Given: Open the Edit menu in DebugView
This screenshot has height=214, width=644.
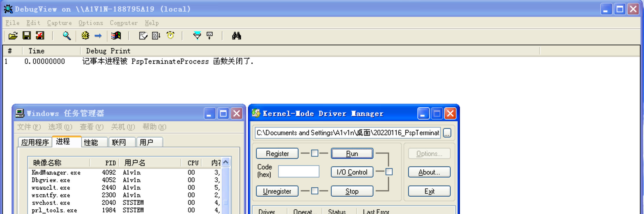Looking at the screenshot, I should (33, 23).
